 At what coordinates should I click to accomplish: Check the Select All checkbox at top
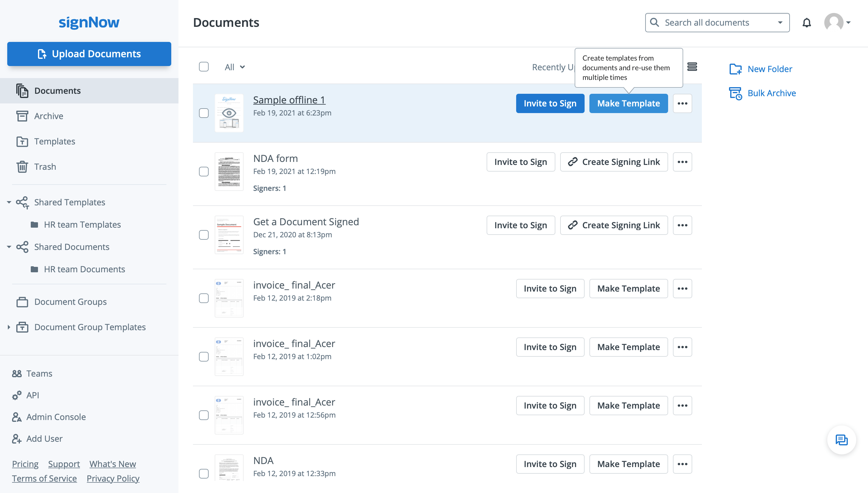pos(204,66)
